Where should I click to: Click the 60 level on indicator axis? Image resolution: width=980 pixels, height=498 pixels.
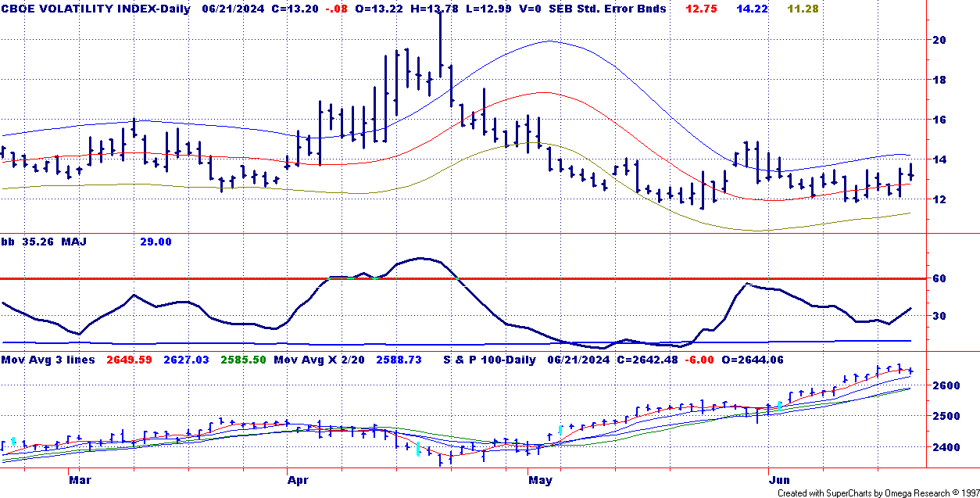(939, 279)
